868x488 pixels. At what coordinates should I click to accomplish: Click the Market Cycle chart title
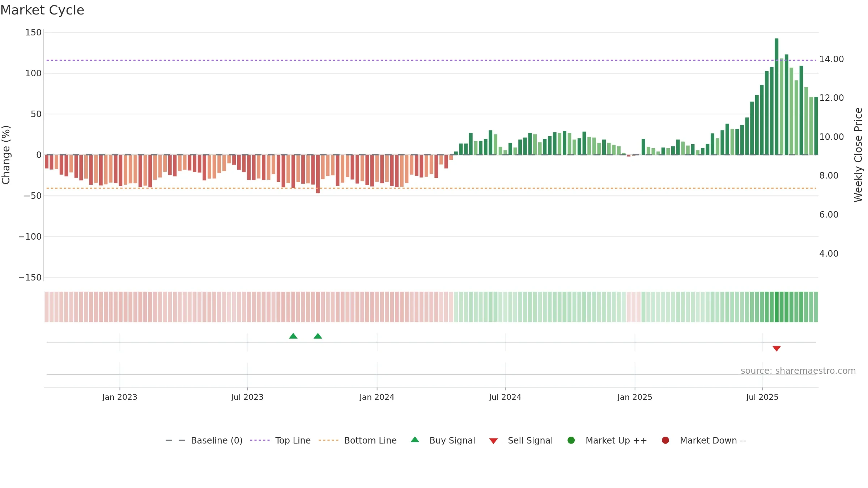point(42,10)
